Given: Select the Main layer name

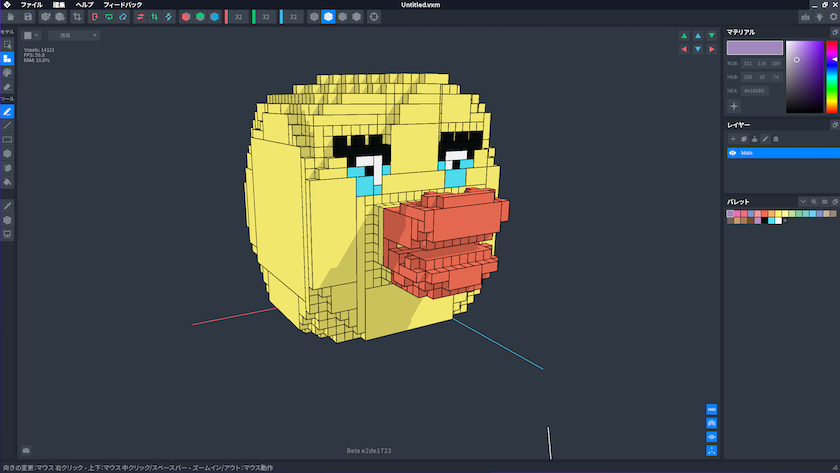Looking at the screenshot, I should pos(747,153).
